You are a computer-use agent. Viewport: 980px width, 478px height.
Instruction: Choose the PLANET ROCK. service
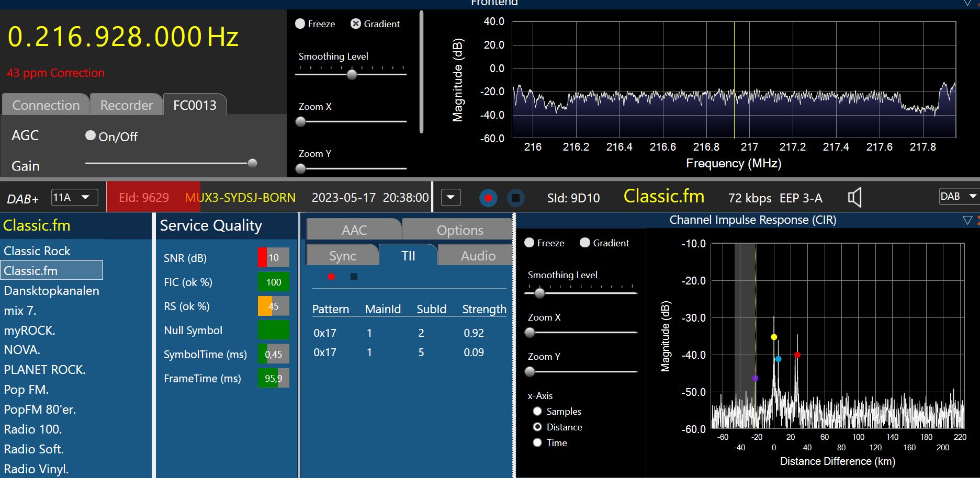44,370
